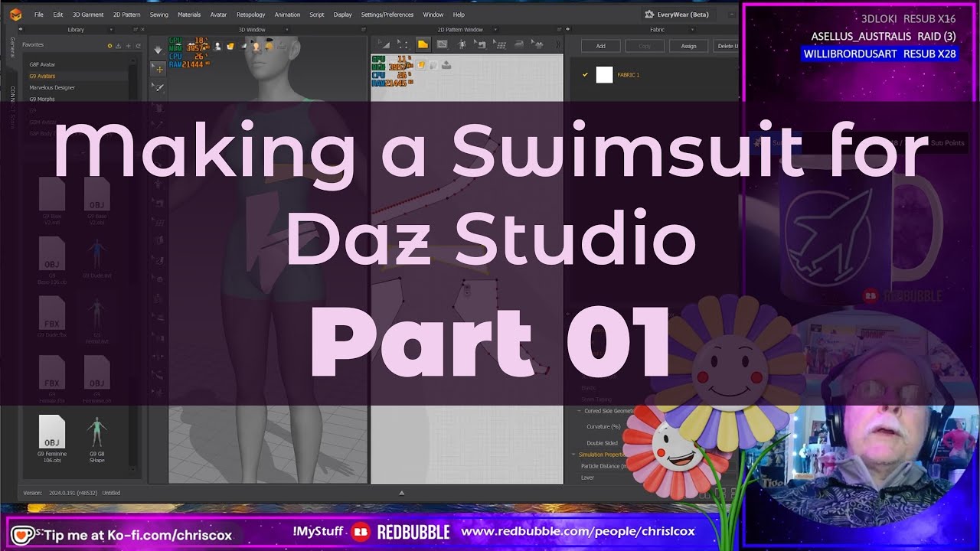Click the Assign fabric button
The height and width of the screenshot is (551, 980).
(688, 46)
